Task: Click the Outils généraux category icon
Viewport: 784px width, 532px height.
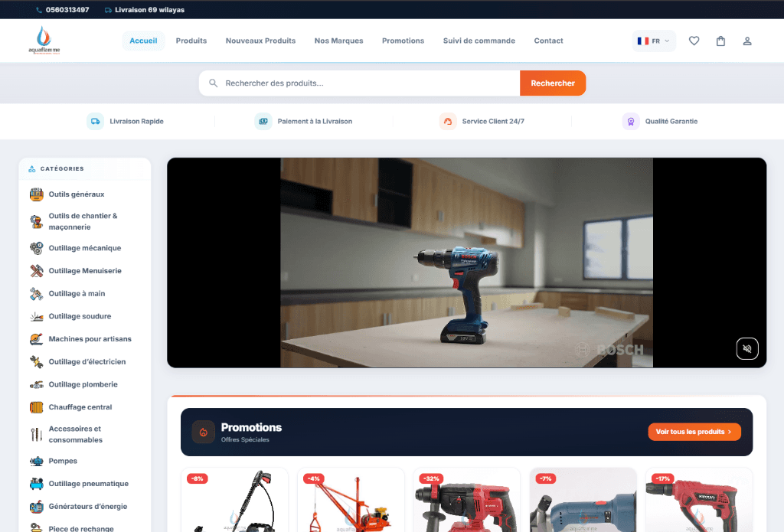Action: click(x=37, y=194)
